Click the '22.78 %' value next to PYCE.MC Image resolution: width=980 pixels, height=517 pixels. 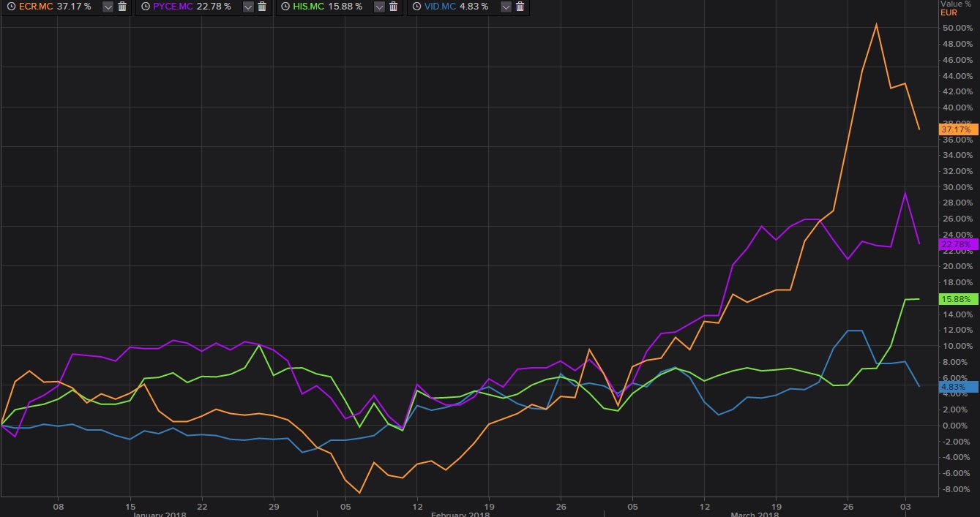(213, 7)
